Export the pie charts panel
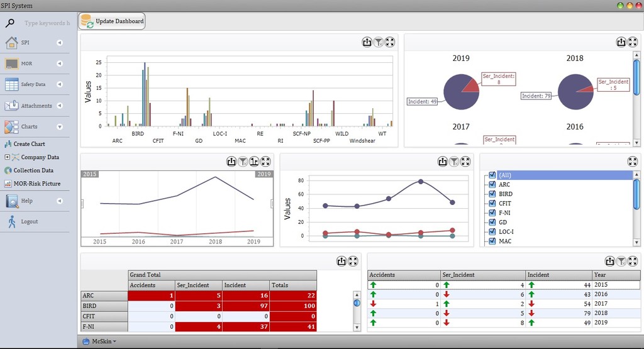644x349 pixels. point(621,42)
